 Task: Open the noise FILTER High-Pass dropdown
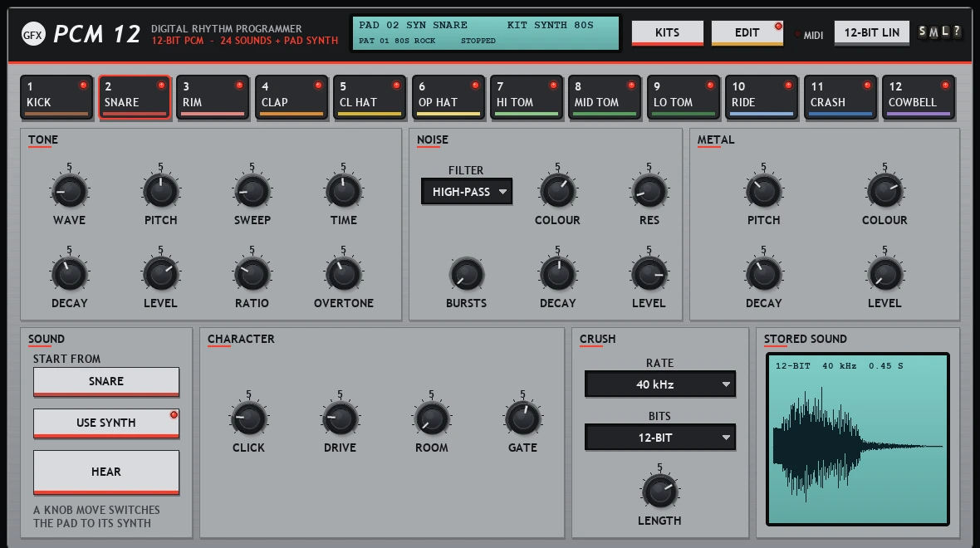tap(467, 192)
